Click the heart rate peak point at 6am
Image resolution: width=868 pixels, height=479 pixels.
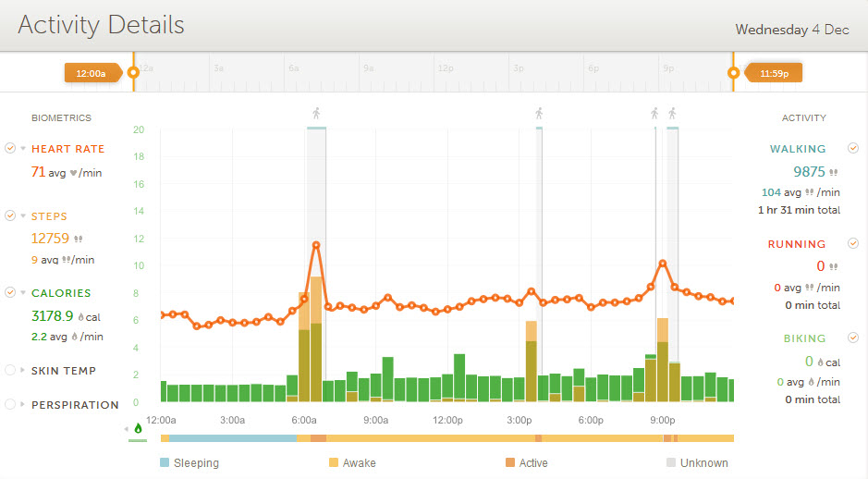316,245
